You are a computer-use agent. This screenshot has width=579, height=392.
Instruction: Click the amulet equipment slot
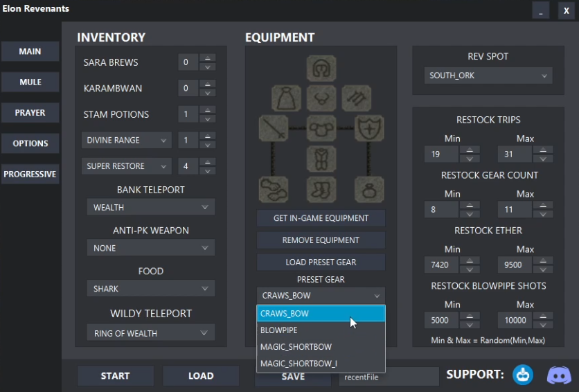tap(321, 99)
